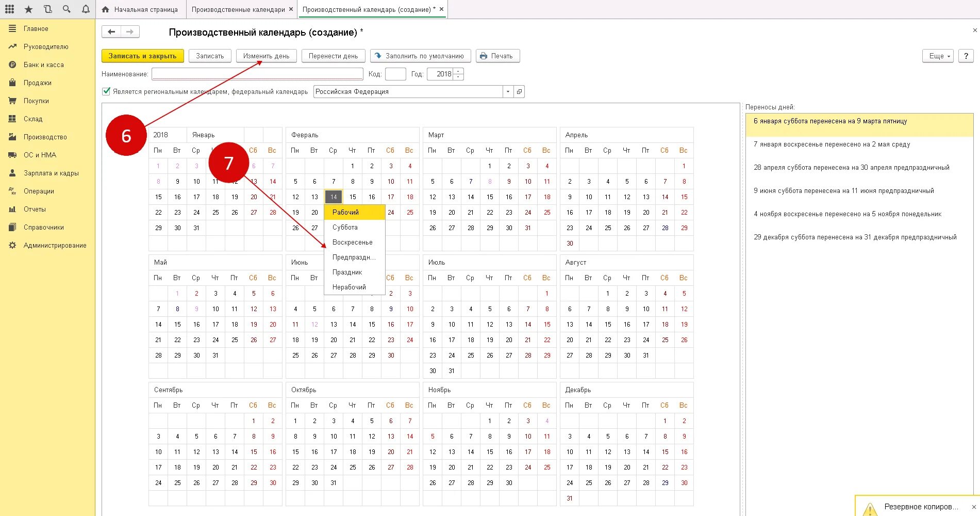Open the search magnifier icon

(x=67, y=9)
